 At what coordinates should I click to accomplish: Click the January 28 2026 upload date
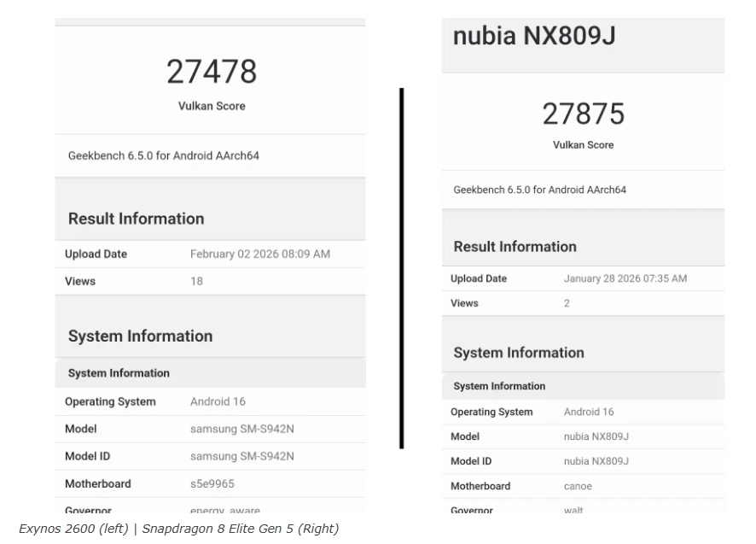click(x=625, y=278)
